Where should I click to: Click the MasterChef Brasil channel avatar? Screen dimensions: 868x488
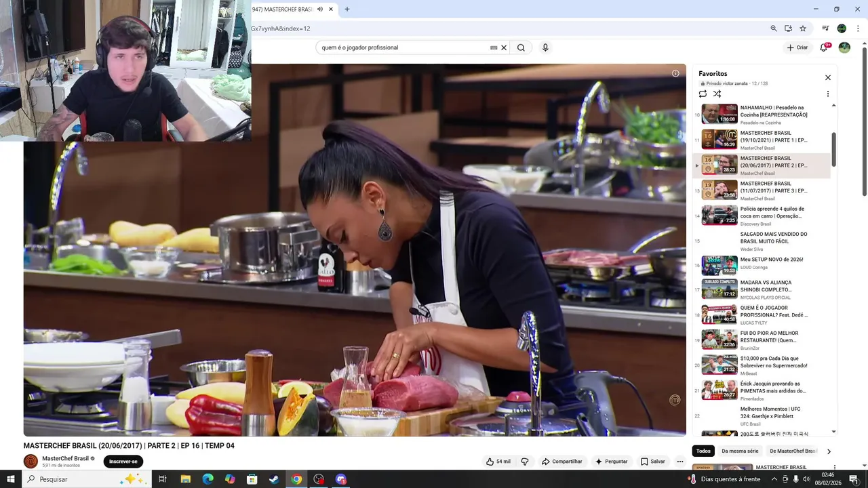[31, 462]
